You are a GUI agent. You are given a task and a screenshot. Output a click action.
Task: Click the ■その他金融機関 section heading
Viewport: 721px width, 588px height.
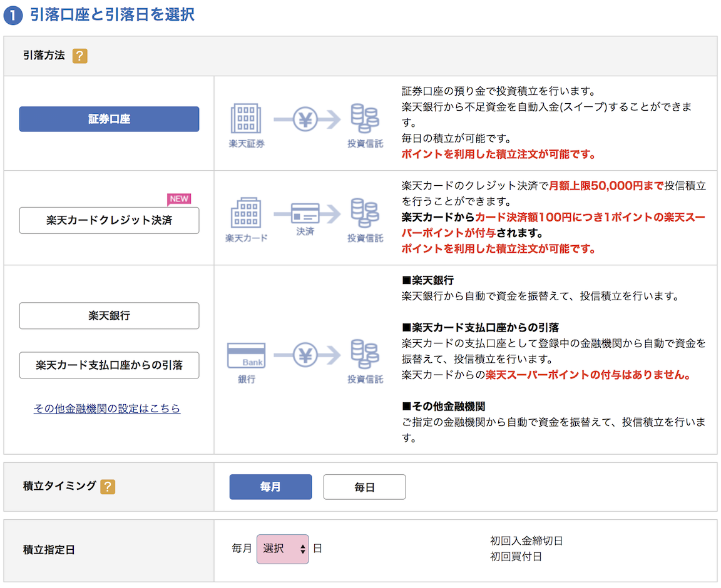pyautogui.click(x=443, y=407)
